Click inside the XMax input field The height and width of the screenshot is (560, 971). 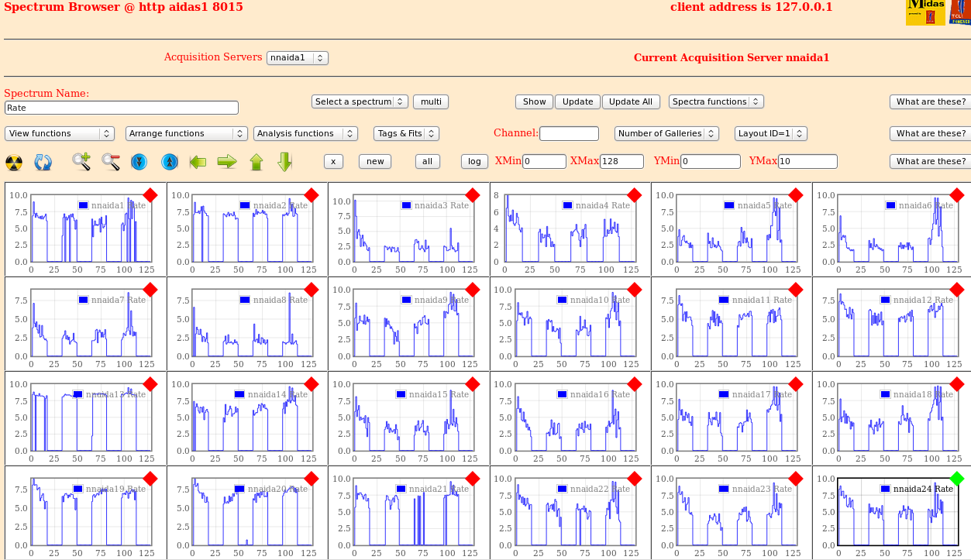pos(622,161)
